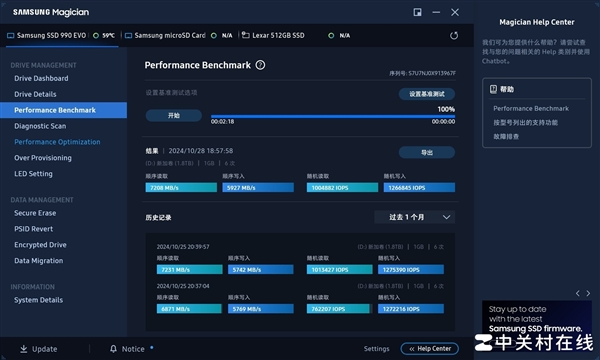Screen dimensions: 600x360
Task: Open Notice bell icon
Action: click(113, 349)
